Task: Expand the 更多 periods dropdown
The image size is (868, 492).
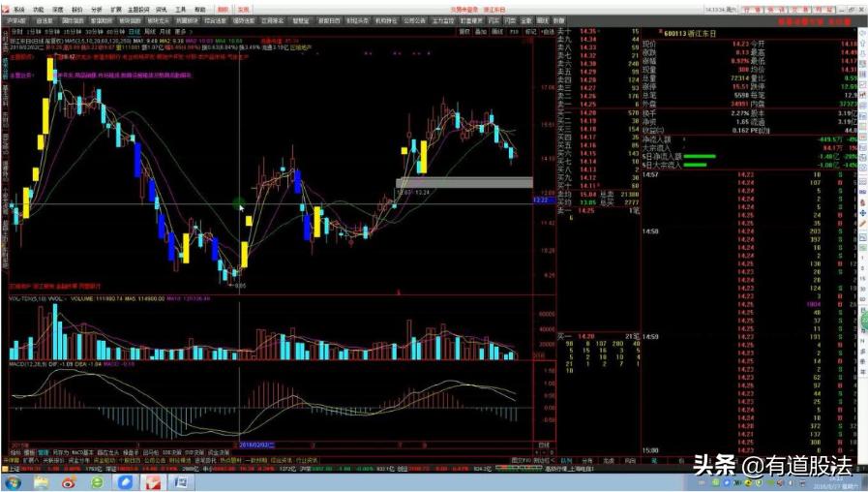Action: [182, 32]
